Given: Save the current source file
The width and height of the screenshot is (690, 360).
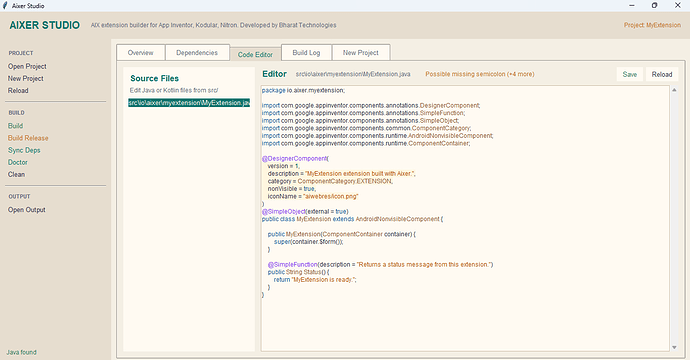Looking at the screenshot, I should point(630,74).
